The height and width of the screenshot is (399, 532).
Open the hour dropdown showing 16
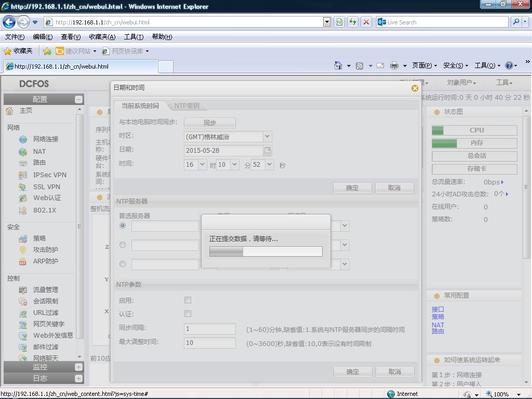pos(203,165)
